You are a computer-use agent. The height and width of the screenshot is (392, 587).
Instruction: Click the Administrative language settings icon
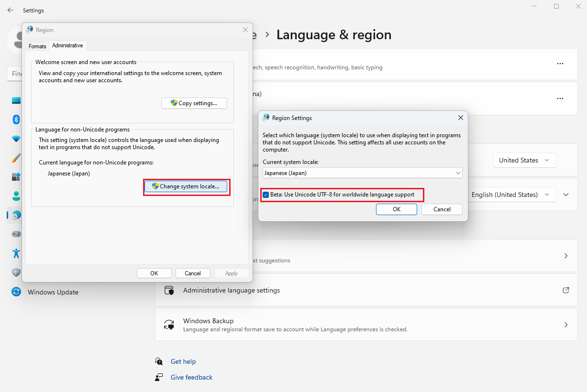click(x=169, y=290)
